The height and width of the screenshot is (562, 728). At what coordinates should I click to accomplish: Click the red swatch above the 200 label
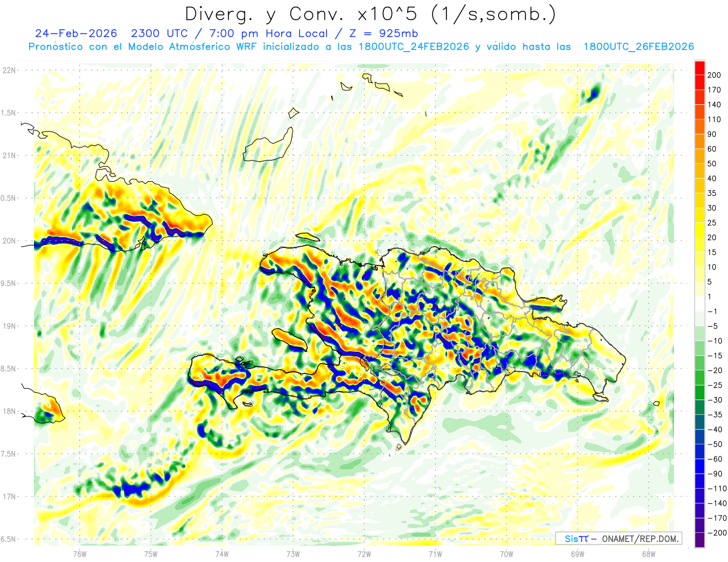click(699, 68)
